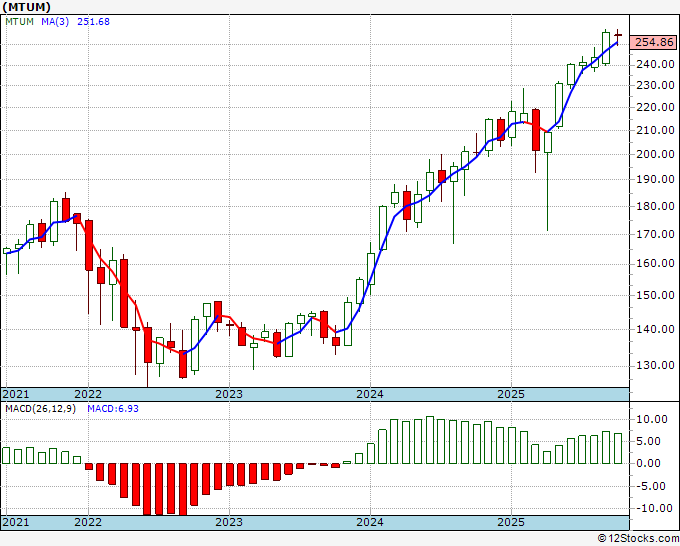Click the 170.00 price axis label
Viewport: 680px width, 546px height.
point(657,234)
